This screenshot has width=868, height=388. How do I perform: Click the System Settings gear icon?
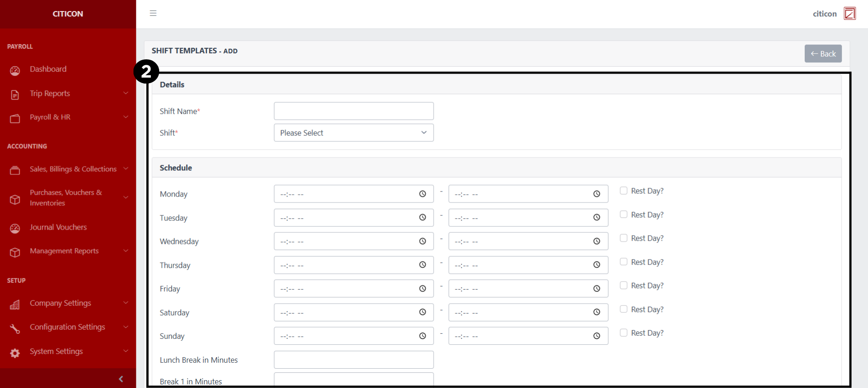15,353
